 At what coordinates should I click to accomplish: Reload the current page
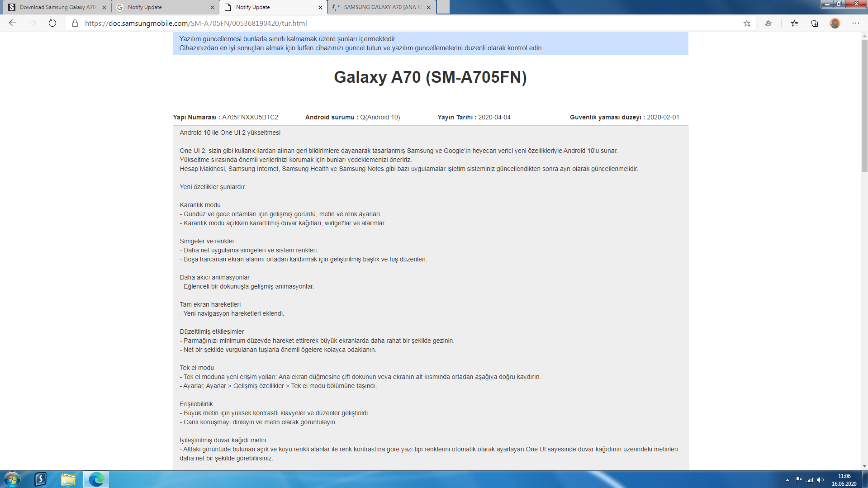(x=52, y=23)
